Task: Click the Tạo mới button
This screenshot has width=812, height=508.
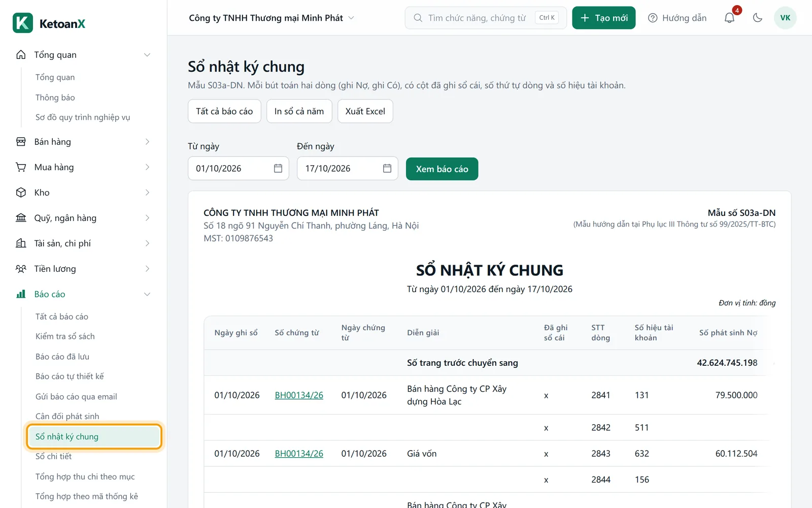Action: 604,18
